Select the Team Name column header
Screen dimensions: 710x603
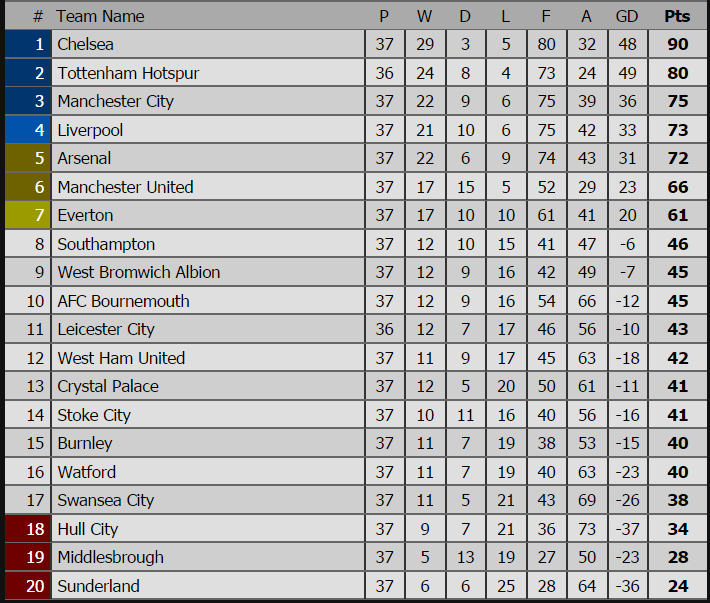click(101, 16)
